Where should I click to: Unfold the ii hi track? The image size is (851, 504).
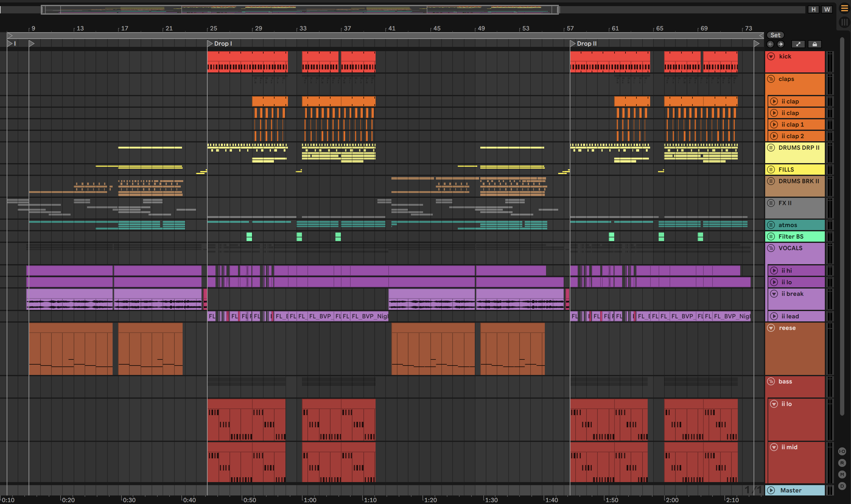coord(774,270)
